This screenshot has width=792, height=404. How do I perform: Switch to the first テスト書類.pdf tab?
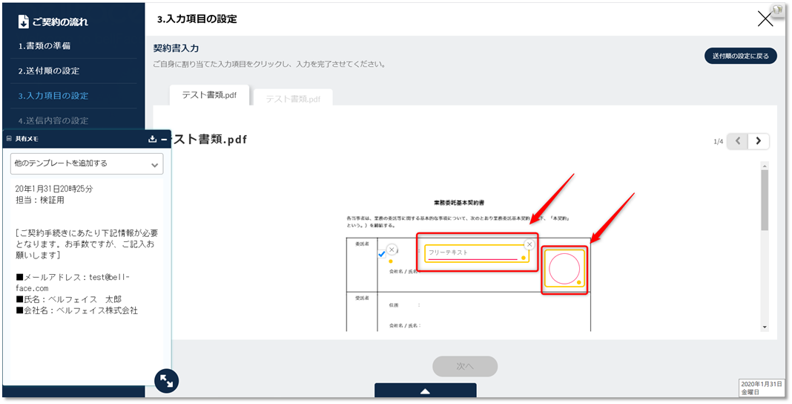(208, 96)
